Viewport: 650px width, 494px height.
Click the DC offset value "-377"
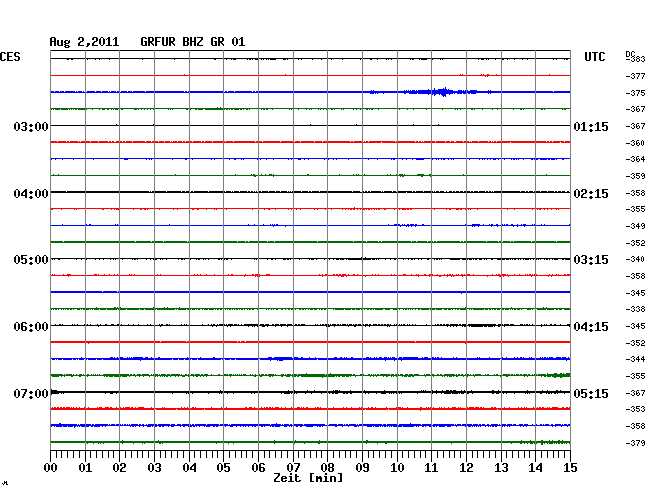(x=635, y=76)
